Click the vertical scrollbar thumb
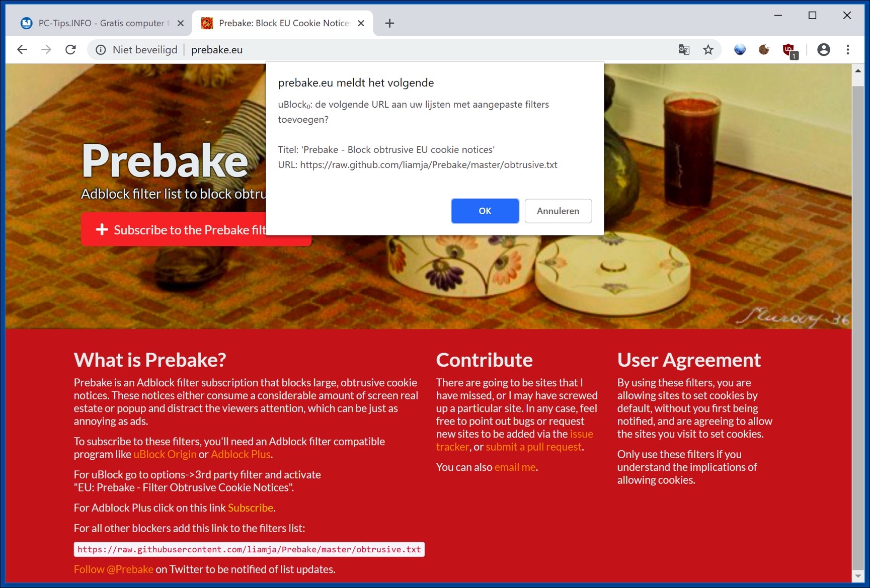This screenshot has width=870, height=588. click(x=858, y=327)
